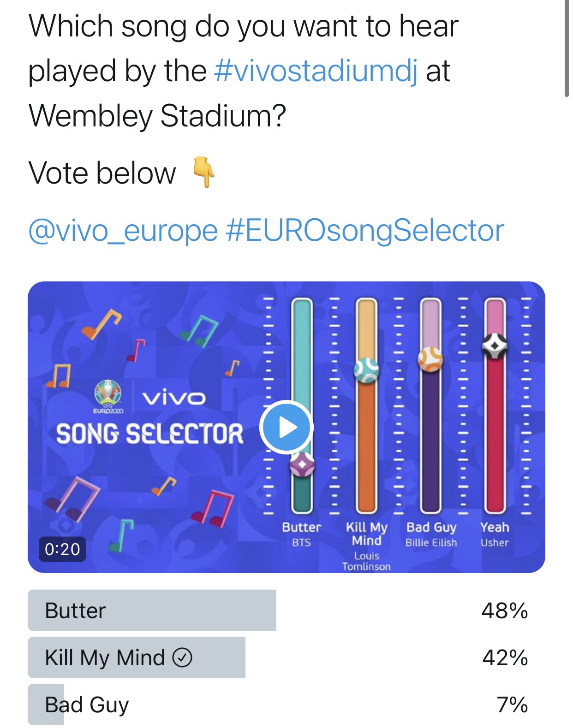This screenshot has height=728, width=573.
Task: Play the Song Selector video
Action: [x=286, y=427]
